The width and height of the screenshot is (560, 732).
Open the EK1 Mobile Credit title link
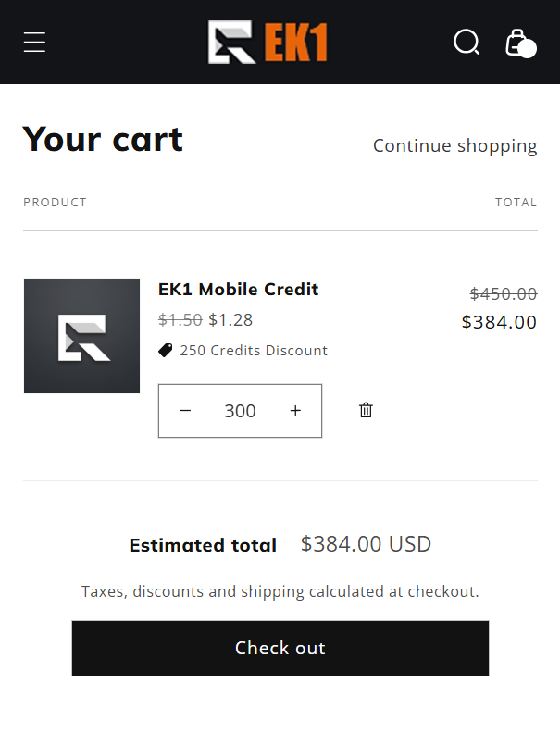[x=238, y=290]
